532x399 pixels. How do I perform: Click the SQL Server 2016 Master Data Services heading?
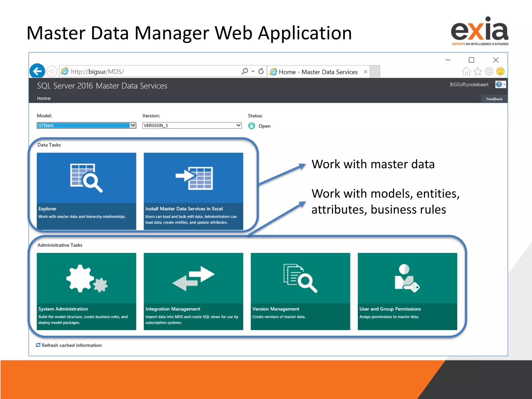(x=102, y=86)
